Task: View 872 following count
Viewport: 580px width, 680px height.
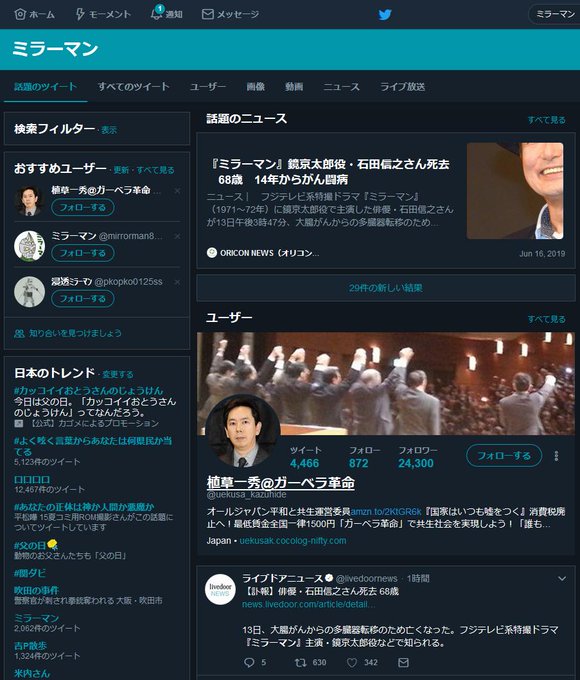Action: (x=359, y=463)
